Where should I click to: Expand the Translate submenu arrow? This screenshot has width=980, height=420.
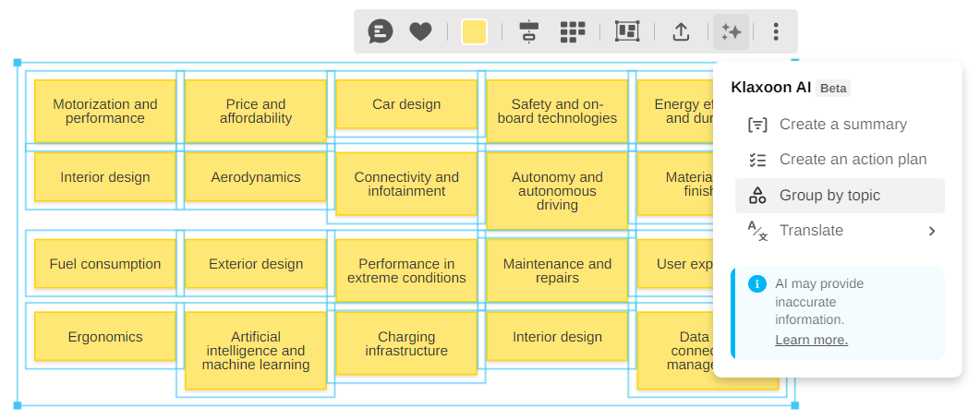pyautogui.click(x=931, y=231)
